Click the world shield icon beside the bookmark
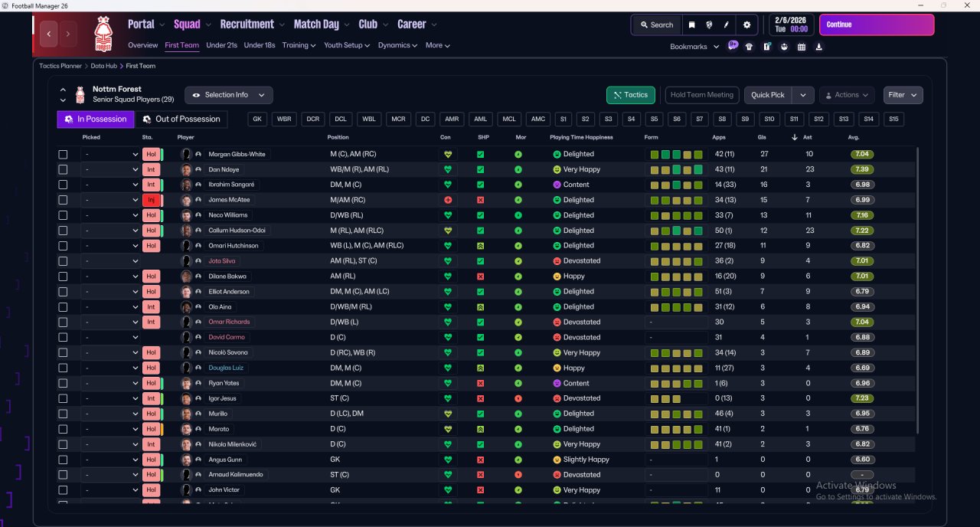 click(709, 25)
